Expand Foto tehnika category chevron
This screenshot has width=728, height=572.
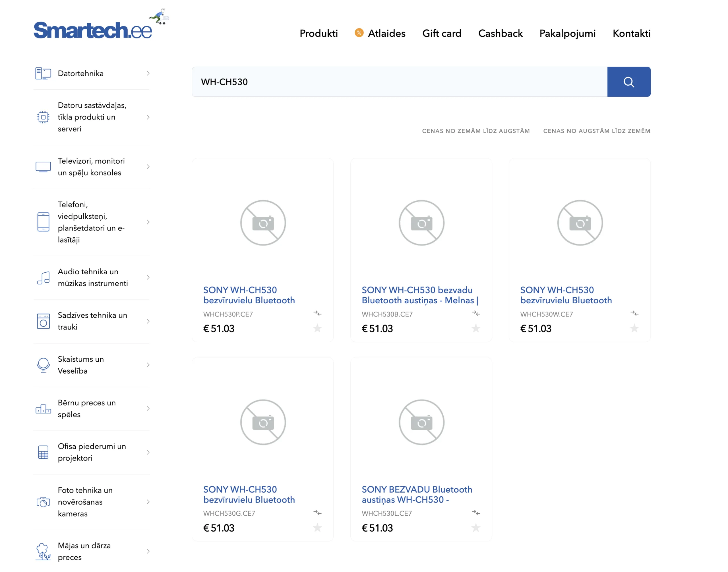pyautogui.click(x=148, y=502)
